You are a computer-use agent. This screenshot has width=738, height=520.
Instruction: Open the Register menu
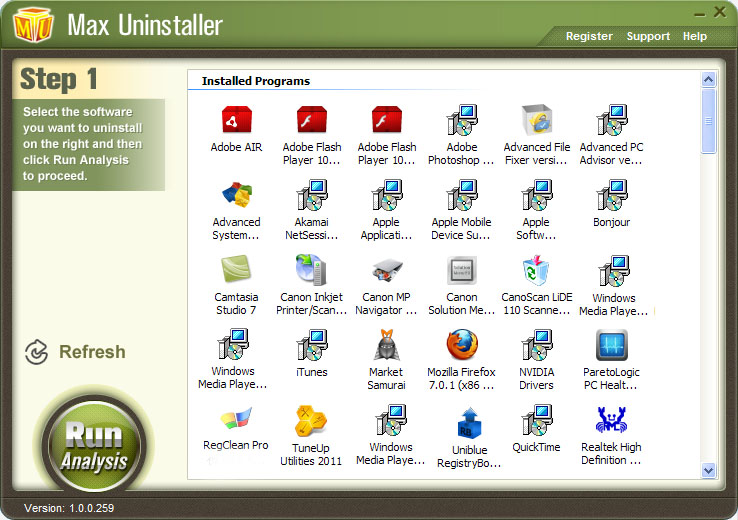(589, 36)
